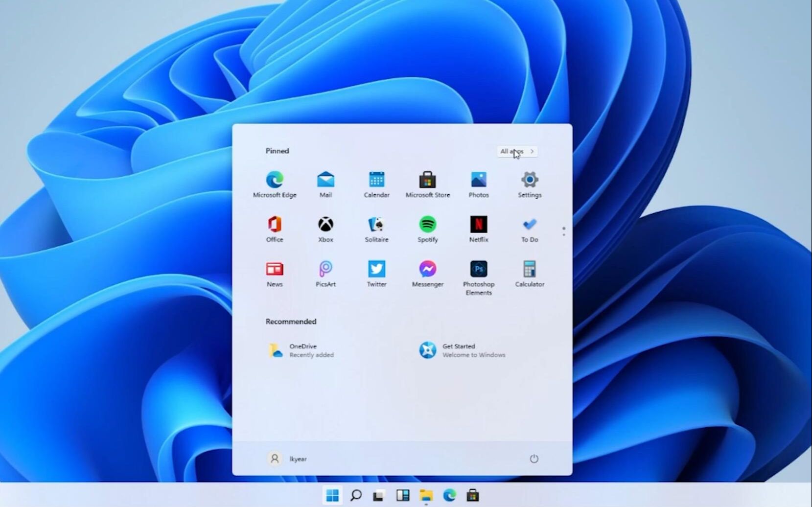
Task: Open Windows Settings
Action: point(529,181)
